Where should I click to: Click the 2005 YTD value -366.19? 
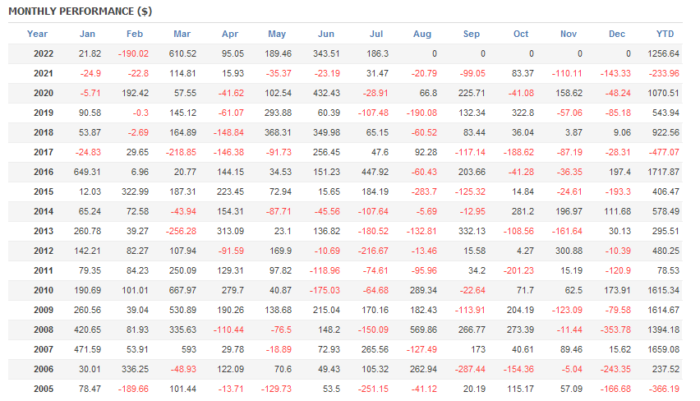(664, 388)
